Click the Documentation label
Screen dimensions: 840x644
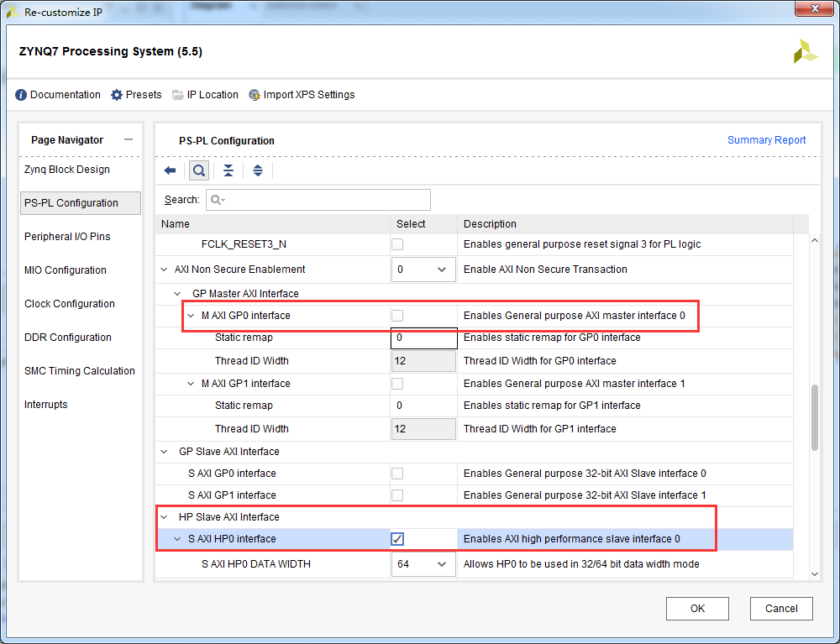coord(66,95)
